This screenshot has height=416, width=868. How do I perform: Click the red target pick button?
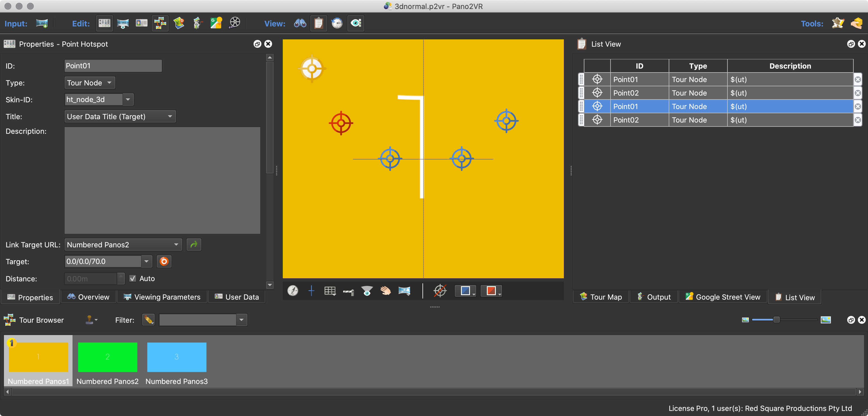coord(164,261)
